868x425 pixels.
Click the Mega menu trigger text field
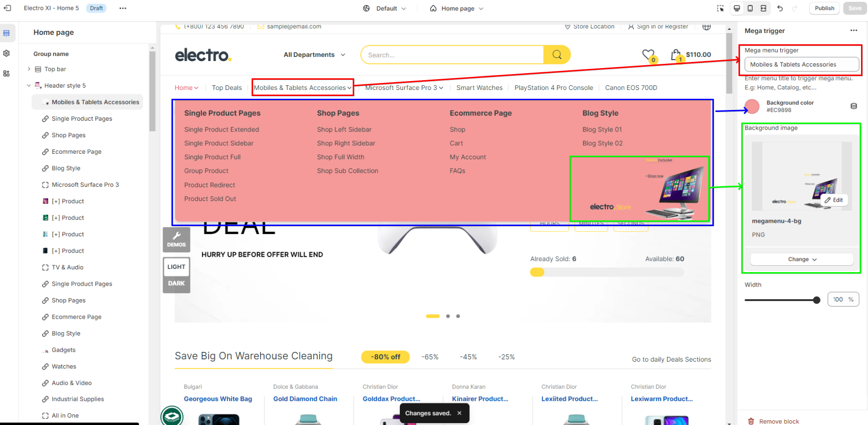pyautogui.click(x=801, y=64)
